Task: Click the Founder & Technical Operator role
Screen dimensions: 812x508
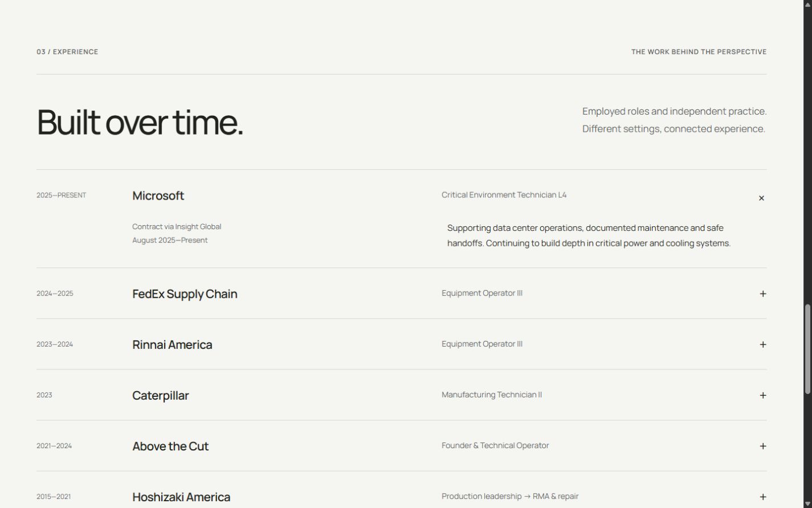Action: (495, 445)
